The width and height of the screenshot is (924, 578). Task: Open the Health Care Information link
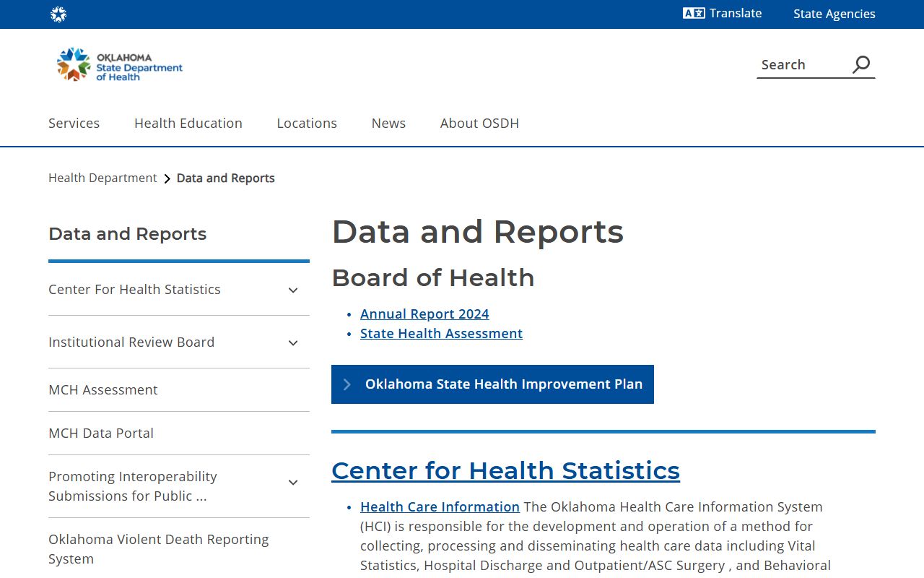(x=440, y=506)
